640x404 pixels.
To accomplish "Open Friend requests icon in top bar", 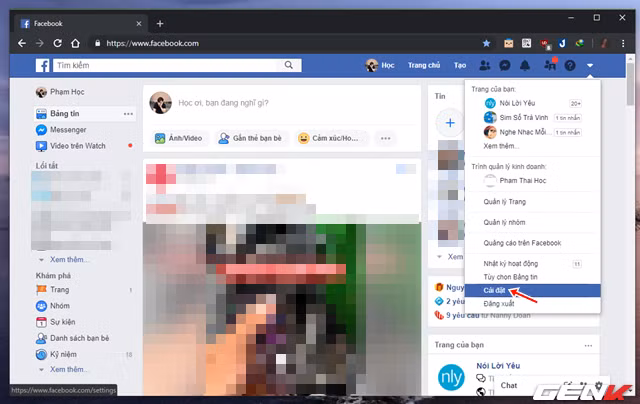I will 484,65.
